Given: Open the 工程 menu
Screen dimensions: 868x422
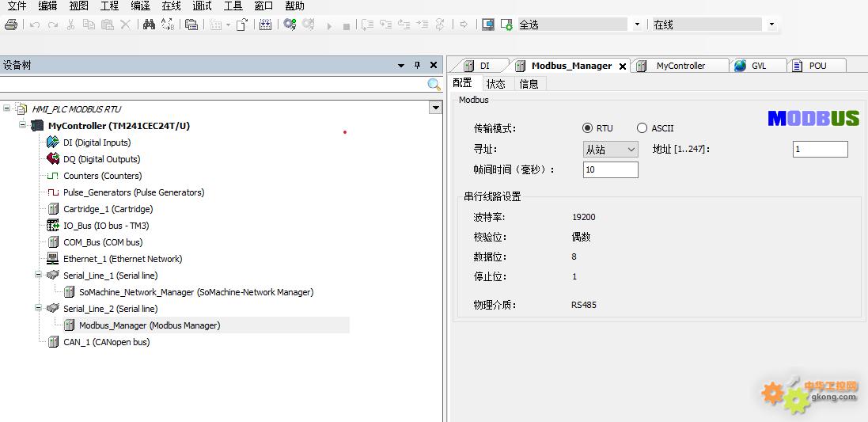Looking at the screenshot, I should pyautogui.click(x=110, y=6).
